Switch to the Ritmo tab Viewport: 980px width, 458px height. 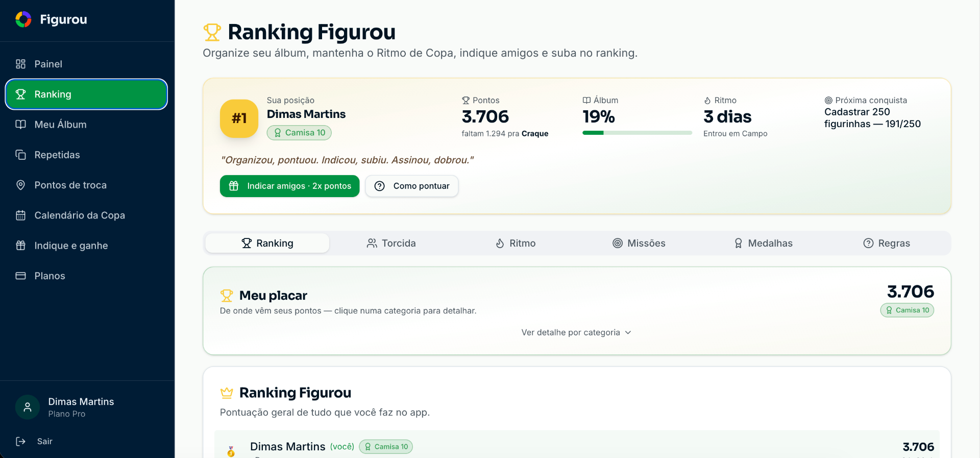[x=516, y=243]
